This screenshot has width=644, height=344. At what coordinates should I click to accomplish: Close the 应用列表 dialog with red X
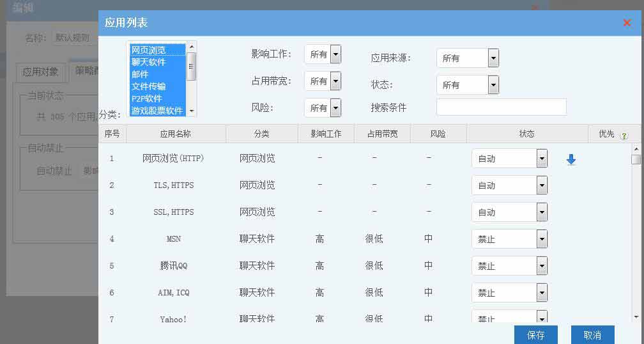pyautogui.click(x=626, y=23)
